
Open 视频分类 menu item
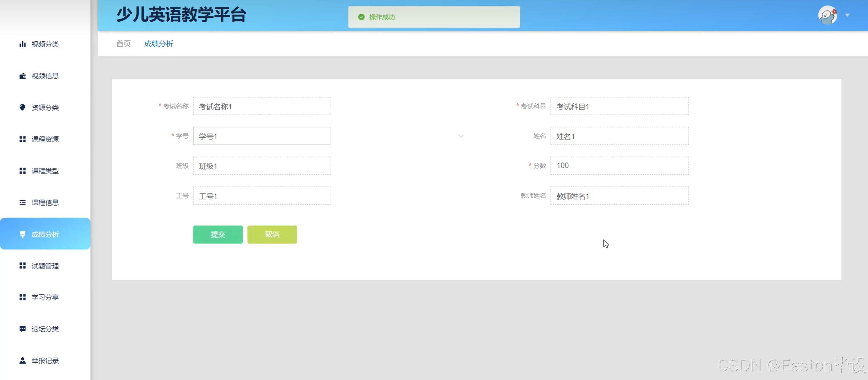pos(45,44)
